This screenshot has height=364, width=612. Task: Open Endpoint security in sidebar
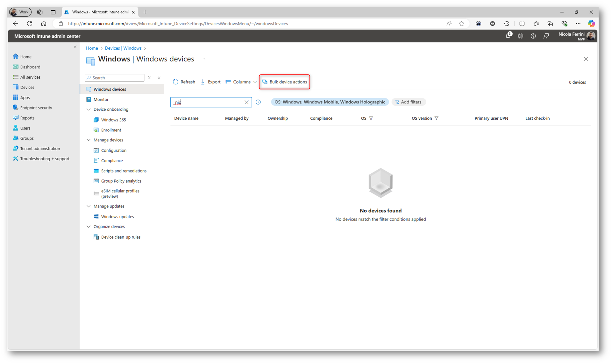pyautogui.click(x=36, y=108)
